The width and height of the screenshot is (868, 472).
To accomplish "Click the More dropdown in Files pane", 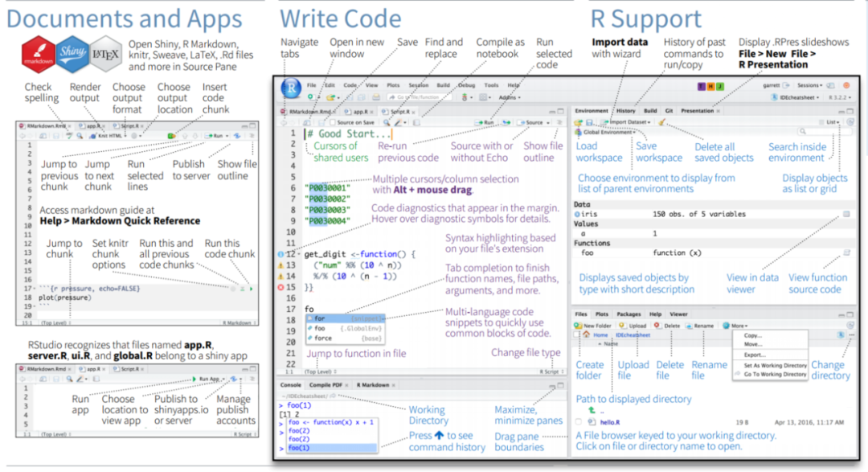I will 735,326.
